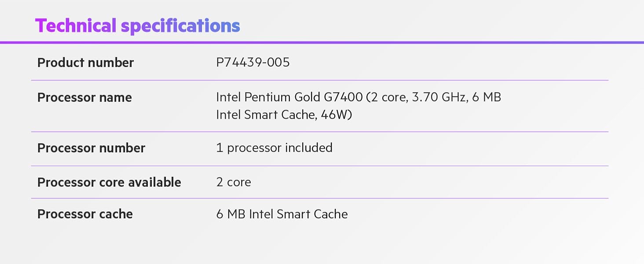The height and width of the screenshot is (264, 644).
Task: Select the "Processor name" row label
Action: point(84,97)
